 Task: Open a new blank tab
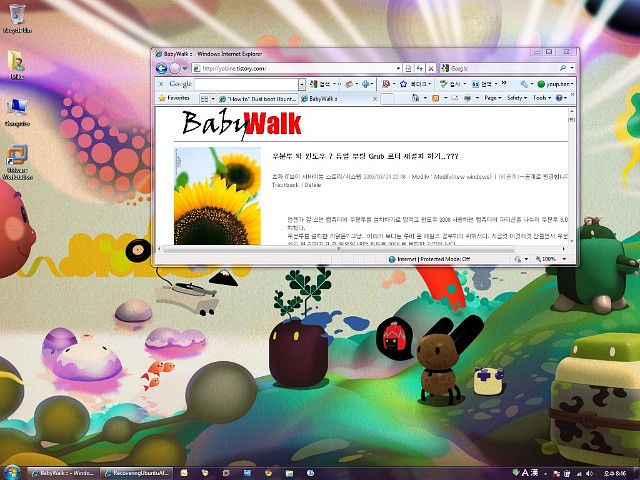coord(387,99)
